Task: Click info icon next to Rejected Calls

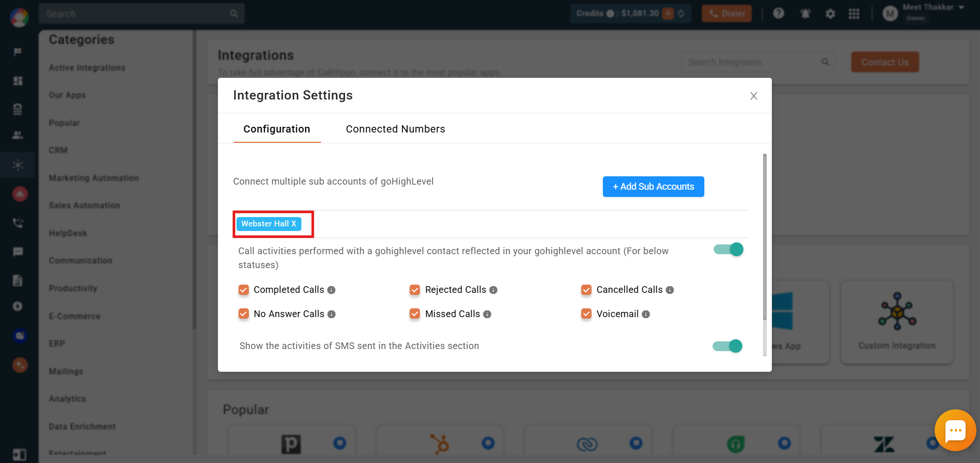Action: [493, 290]
